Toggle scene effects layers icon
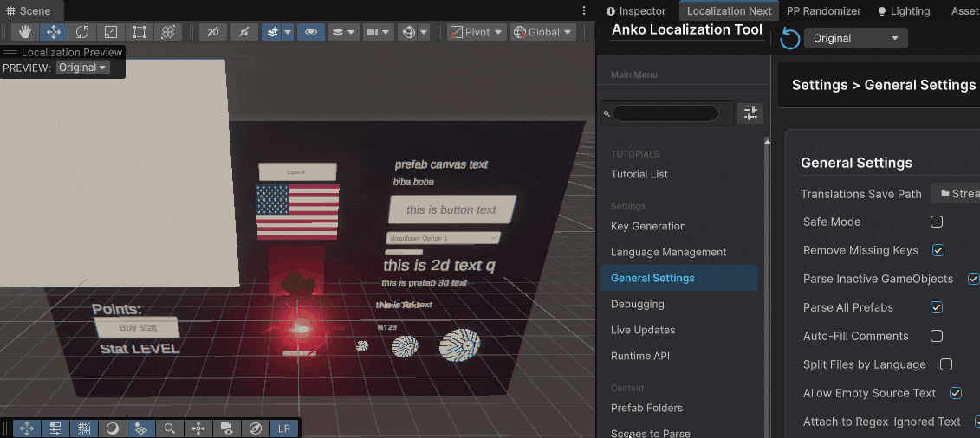The image size is (980, 438). tap(272, 32)
